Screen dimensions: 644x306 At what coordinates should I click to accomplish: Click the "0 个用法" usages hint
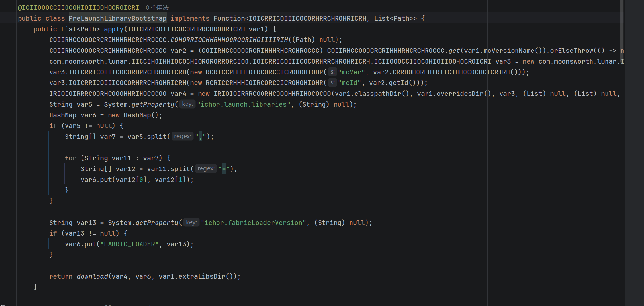click(x=157, y=7)
